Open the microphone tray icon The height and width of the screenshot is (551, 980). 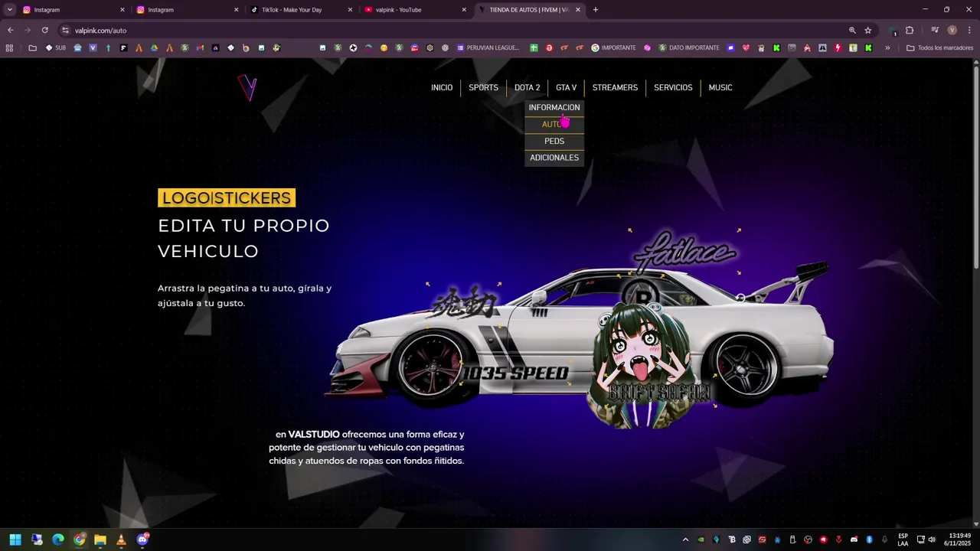pyautogui.click(x=884, y=540)
